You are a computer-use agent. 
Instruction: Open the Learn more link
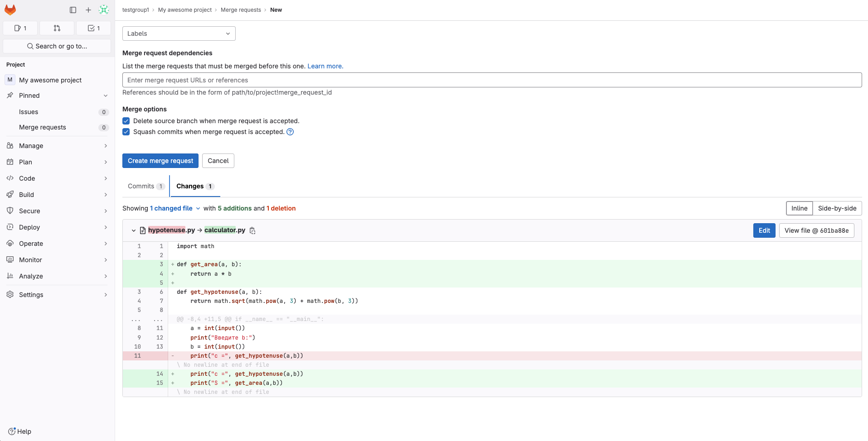[x=325, y=66]
